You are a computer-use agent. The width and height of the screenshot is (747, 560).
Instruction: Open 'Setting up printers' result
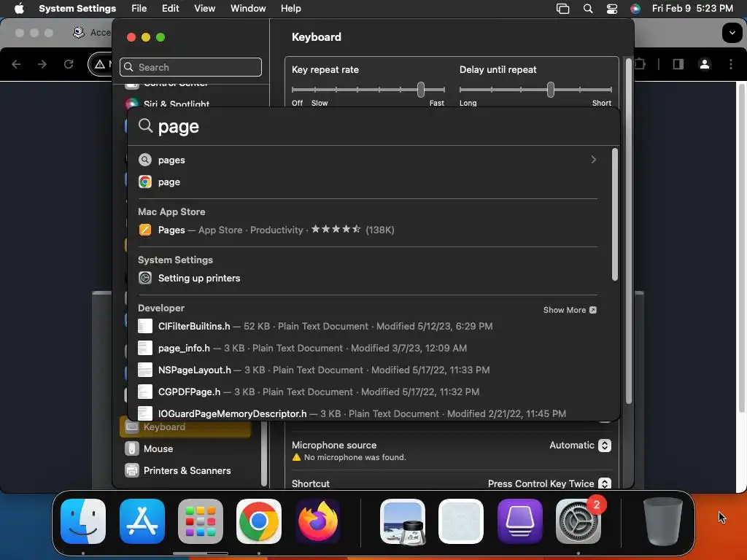click(368, 278)
